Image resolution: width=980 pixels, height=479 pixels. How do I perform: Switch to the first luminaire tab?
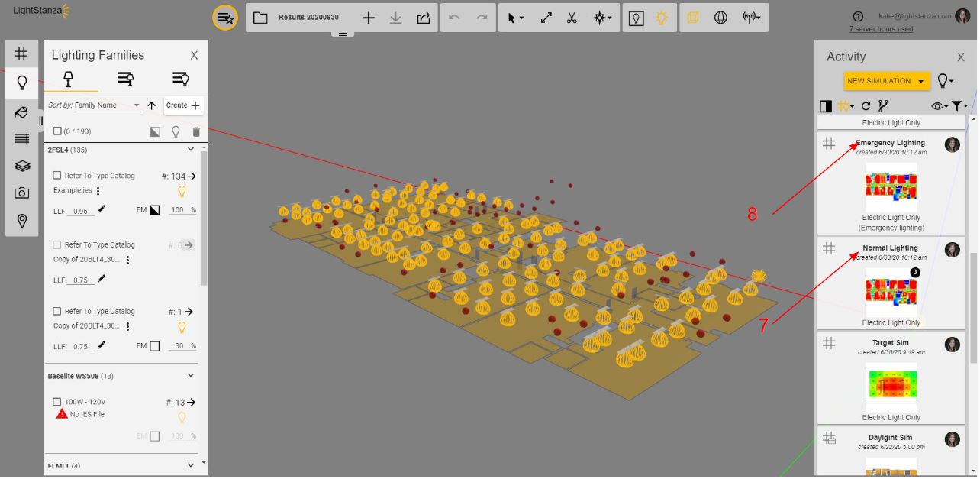point(68,78)
